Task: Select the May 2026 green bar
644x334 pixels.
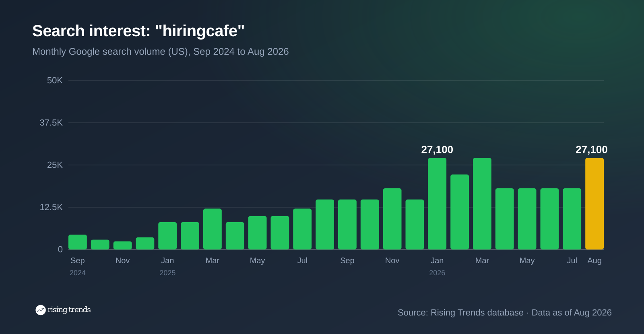Action: coord(527,219)
